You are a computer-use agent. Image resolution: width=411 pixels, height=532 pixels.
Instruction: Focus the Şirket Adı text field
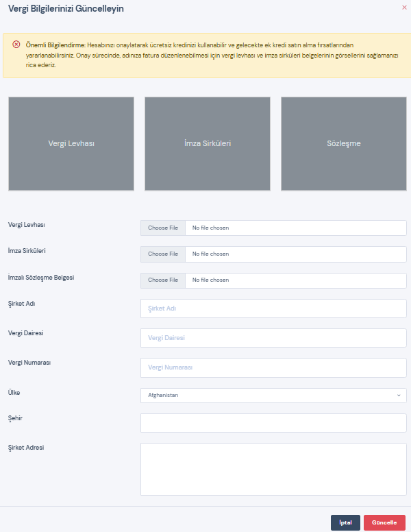(x=273, y=309)
